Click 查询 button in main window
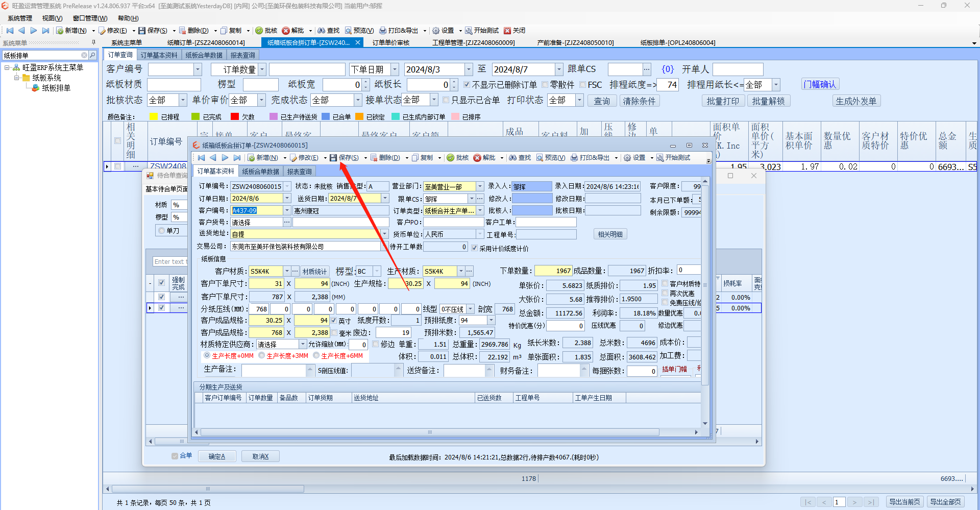 (602, 101)
